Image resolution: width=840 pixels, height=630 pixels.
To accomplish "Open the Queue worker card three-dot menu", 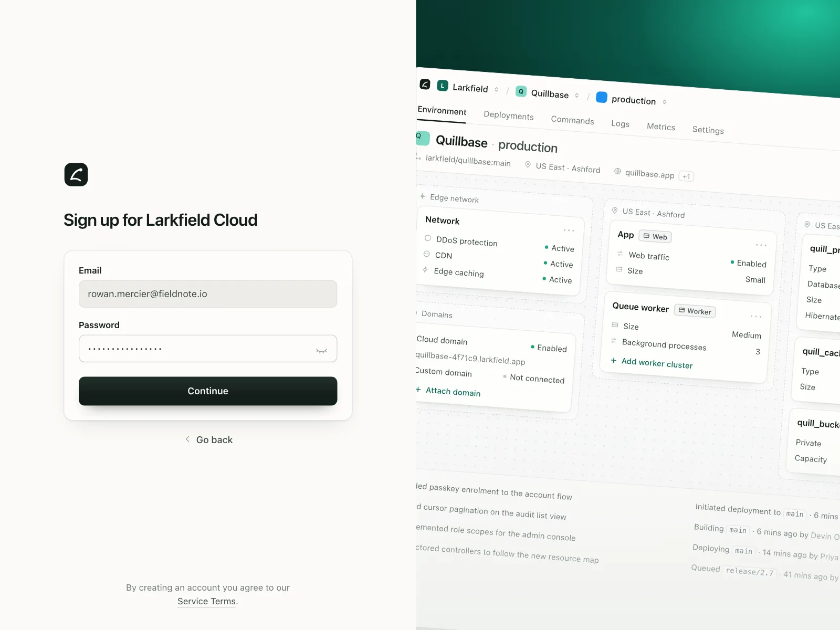I will coord(756,317).
